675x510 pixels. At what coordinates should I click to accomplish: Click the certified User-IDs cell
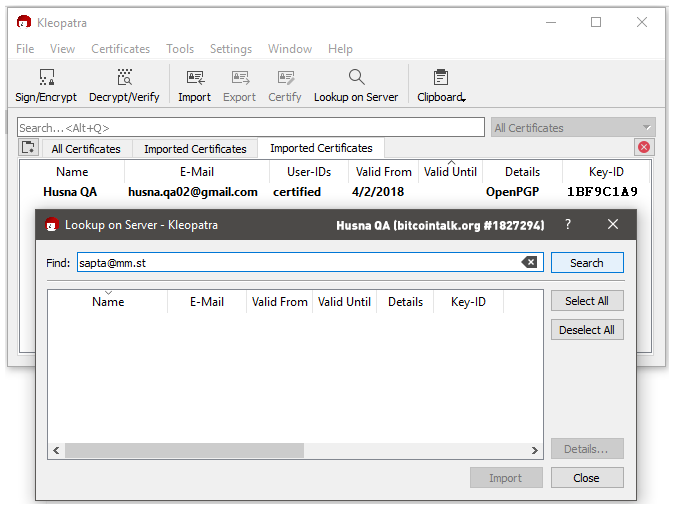coord(297,192)
